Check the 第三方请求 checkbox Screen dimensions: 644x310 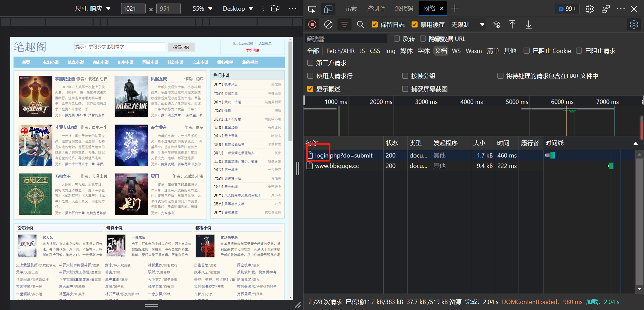[x=310, y=63]
